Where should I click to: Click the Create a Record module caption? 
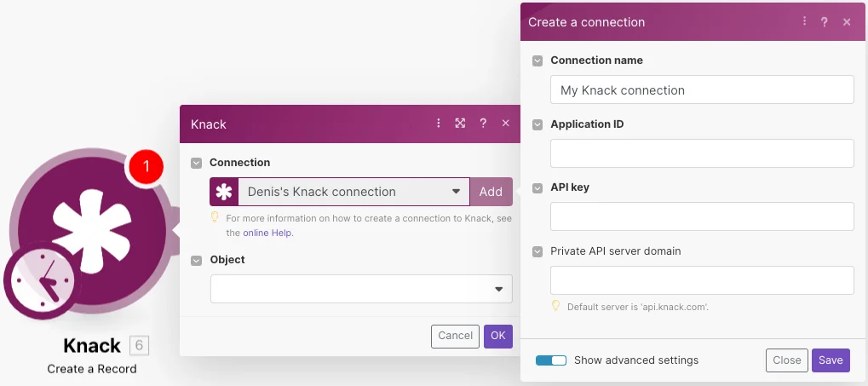tap(92, 369)
